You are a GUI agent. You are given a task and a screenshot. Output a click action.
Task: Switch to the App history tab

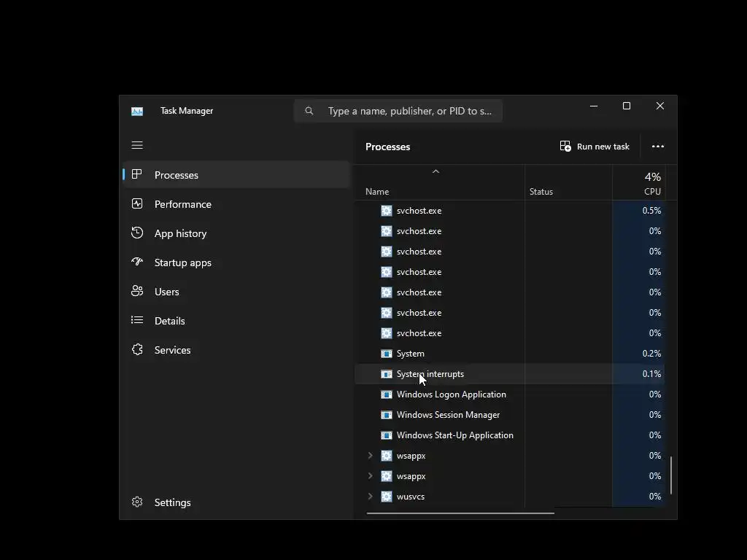(181, 233)
